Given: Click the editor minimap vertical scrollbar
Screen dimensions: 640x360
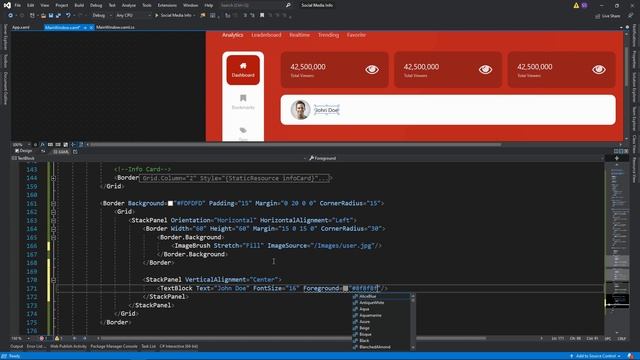Looking at the screenshot, I should tap(616, 249).
